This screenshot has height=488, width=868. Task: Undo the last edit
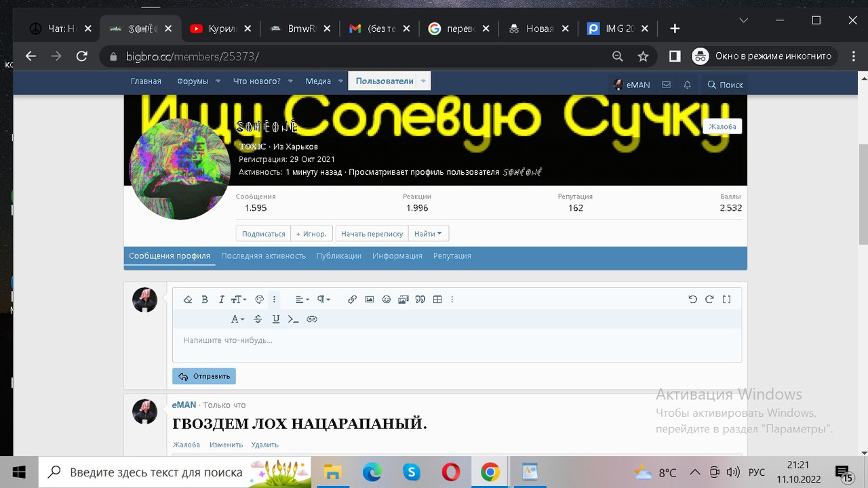click(x=692, y=299)
